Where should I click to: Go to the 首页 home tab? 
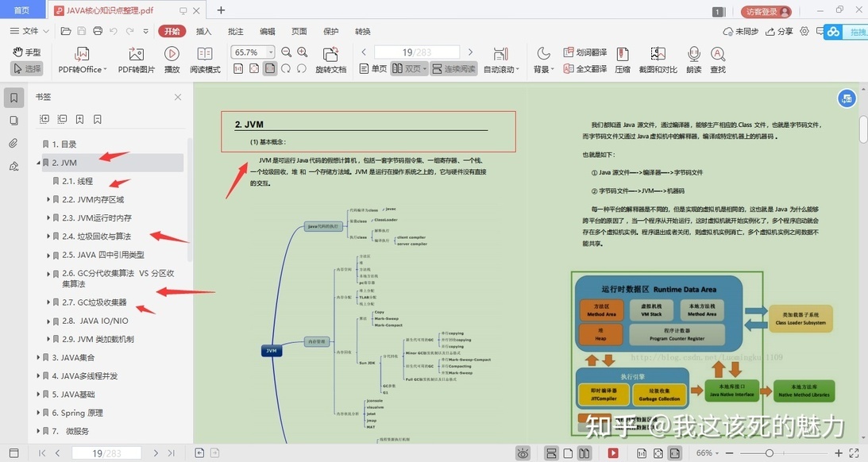pos(21,10)
